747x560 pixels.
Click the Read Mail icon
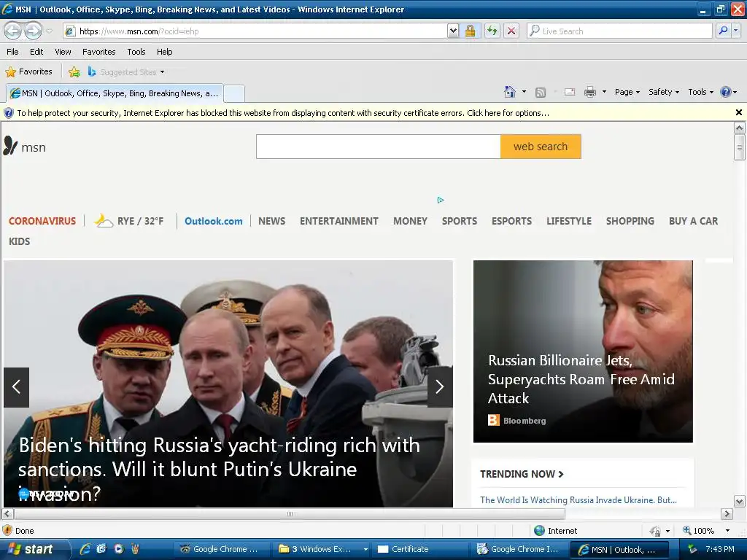point(570,92)
